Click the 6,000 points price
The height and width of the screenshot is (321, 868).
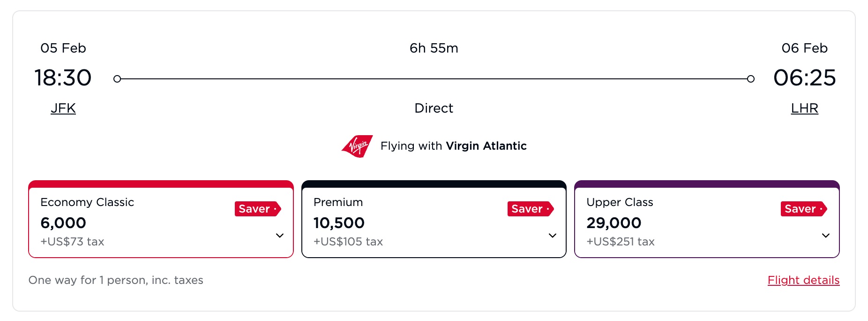[x=64, y=222]
